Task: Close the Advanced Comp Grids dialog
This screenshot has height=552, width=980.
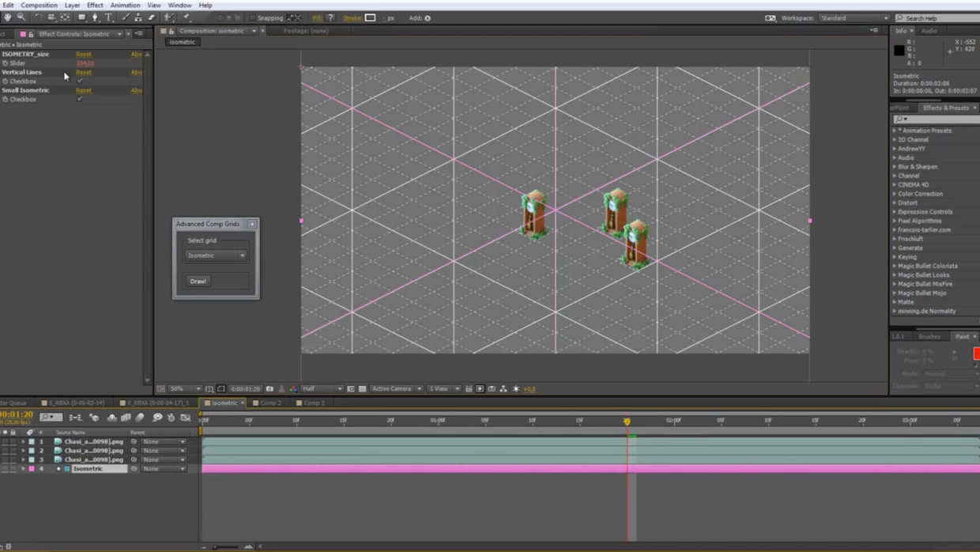Action: (252, 224)
